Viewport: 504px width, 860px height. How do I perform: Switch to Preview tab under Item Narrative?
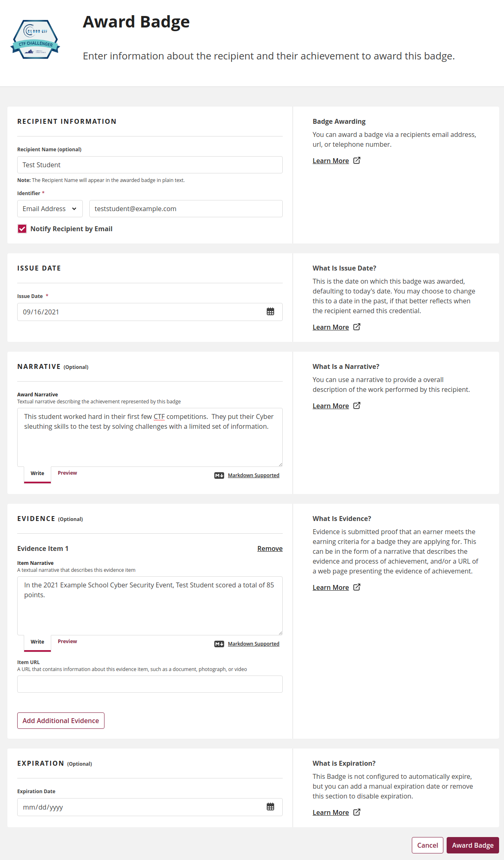click(67, 642)
